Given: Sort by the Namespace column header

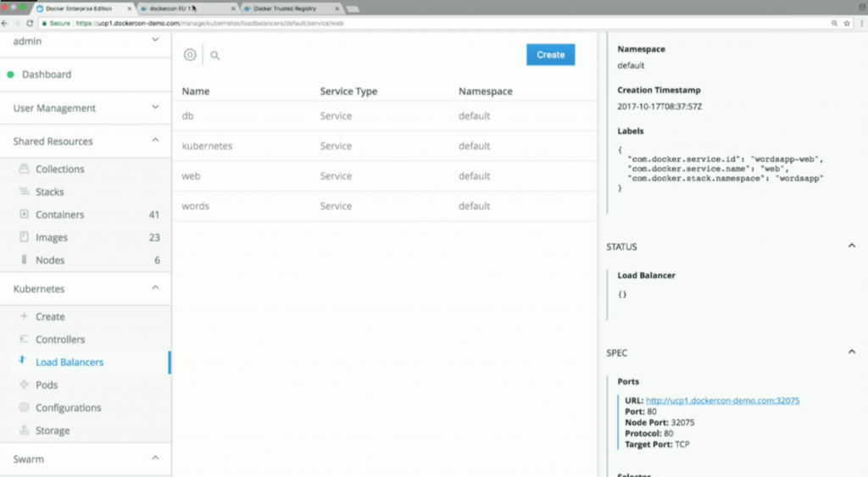Looking at the screenshot, I should tap(485, 91).
